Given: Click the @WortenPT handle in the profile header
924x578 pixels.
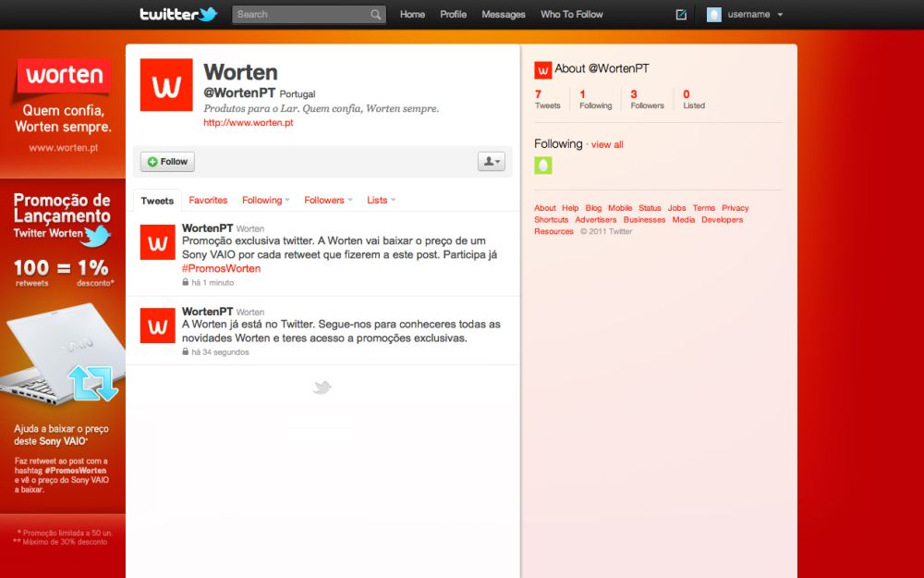Looking at the screenshot, I should point(239,92).
